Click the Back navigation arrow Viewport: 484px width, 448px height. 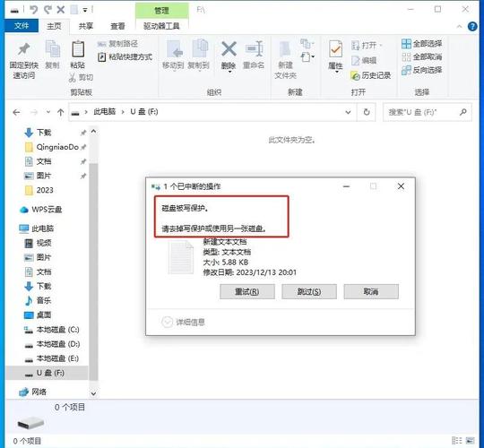pyautogui.click(x=16, y=112)
